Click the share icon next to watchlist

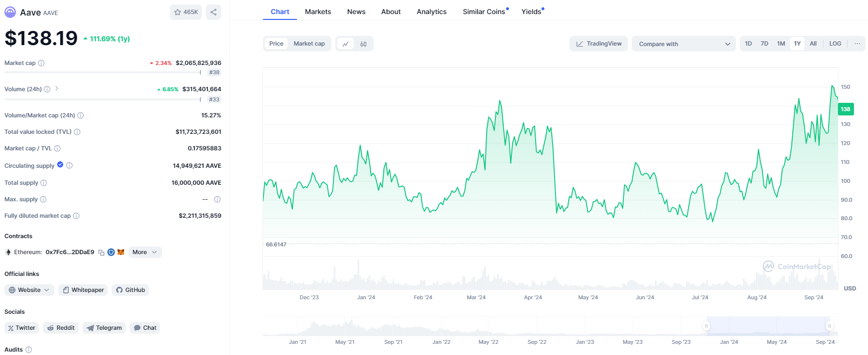tap(213, 12)
